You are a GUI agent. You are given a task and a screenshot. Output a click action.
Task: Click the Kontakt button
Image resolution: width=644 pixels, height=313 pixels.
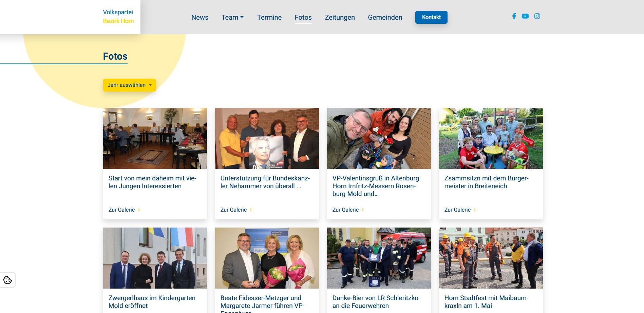pyautogui.click(x=431, y=17)
